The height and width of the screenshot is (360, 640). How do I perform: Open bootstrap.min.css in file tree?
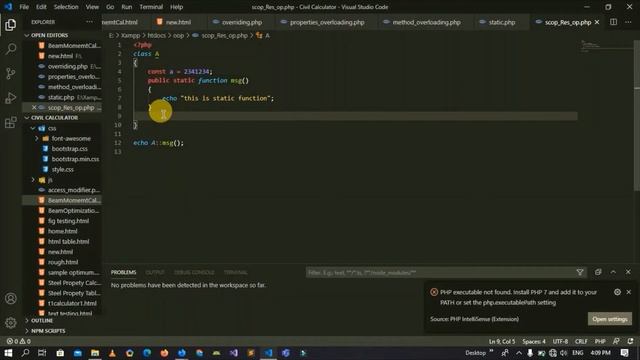[x=75, y=159]
